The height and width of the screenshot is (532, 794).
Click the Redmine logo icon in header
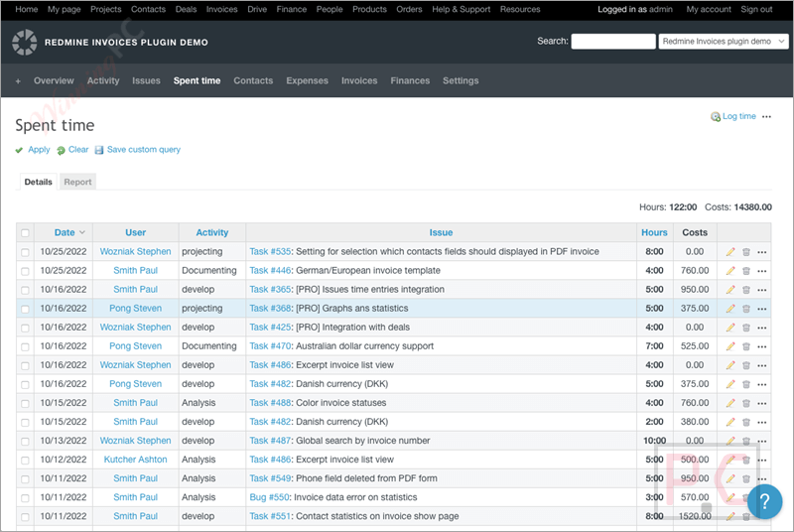(x=24, y=42)
